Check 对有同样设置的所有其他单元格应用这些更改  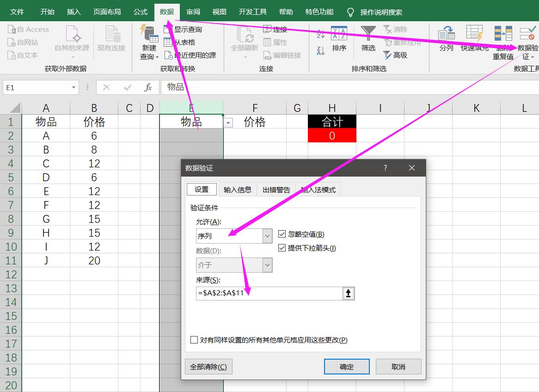click(193, 340)
